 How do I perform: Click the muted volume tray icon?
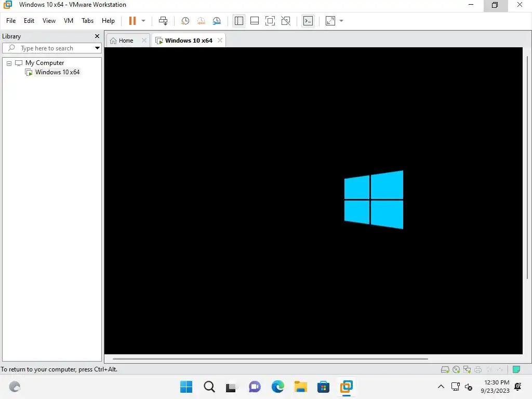(x=469, y=387)
